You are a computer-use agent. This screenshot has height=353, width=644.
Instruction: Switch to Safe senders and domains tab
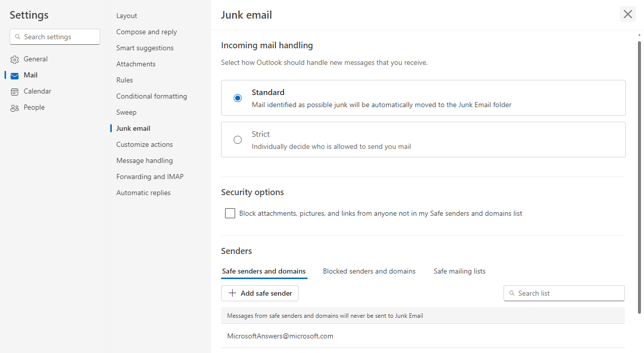264,271
